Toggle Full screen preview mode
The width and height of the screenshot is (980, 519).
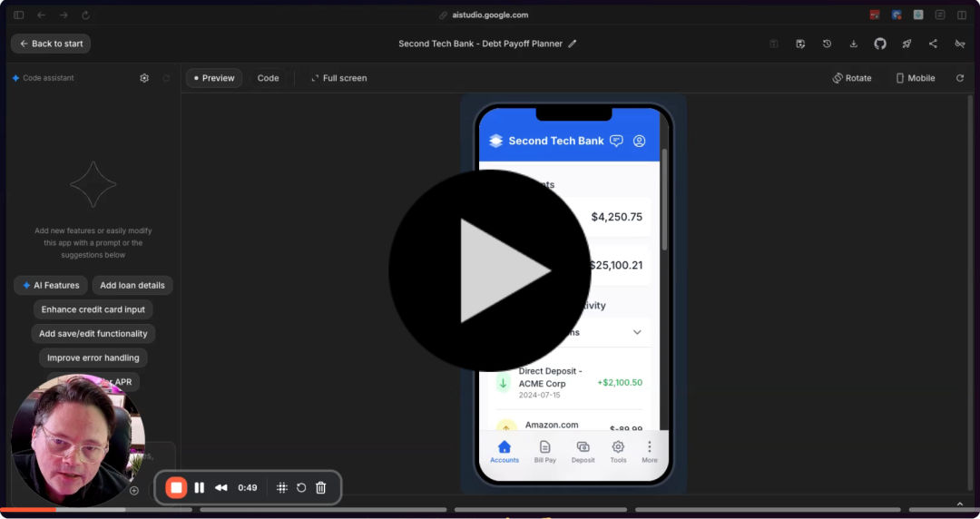pos(338,78)
